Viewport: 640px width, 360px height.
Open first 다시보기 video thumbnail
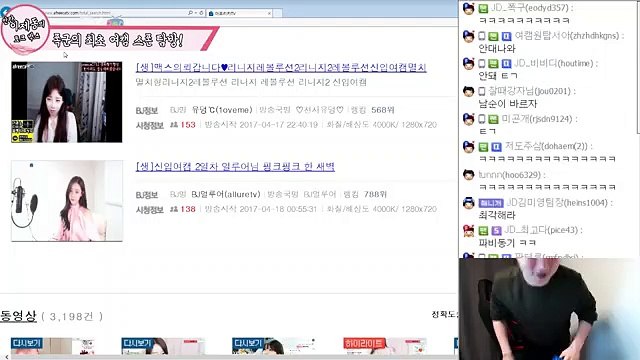52,346
